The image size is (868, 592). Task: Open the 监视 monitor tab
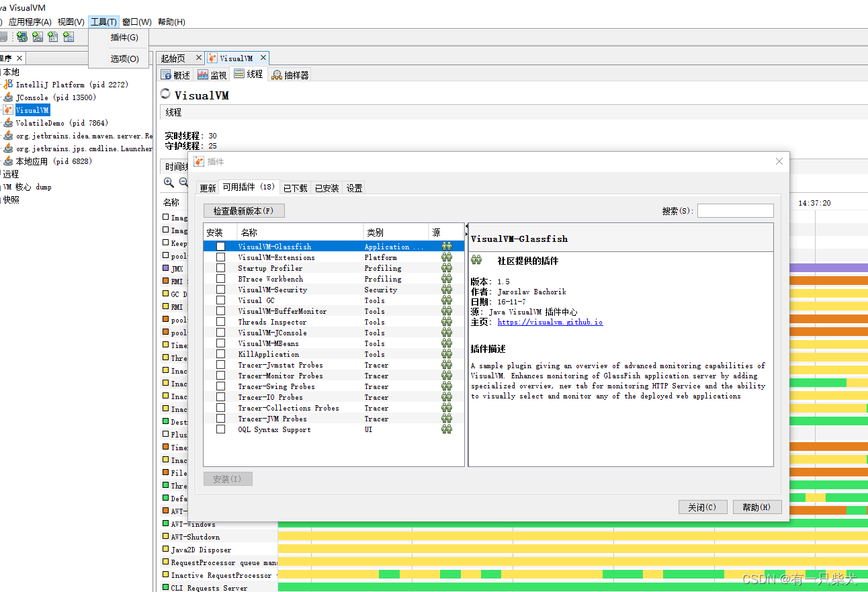click(x=212, y=75)
